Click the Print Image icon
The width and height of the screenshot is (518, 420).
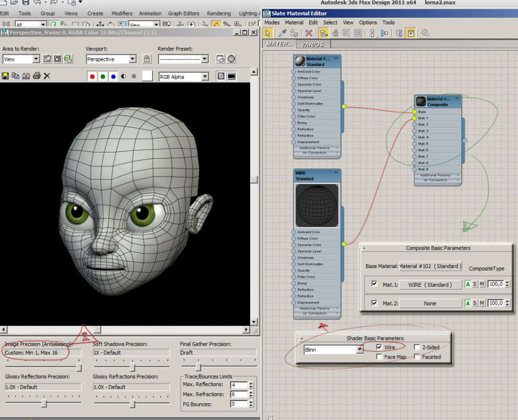coord(36,76)
